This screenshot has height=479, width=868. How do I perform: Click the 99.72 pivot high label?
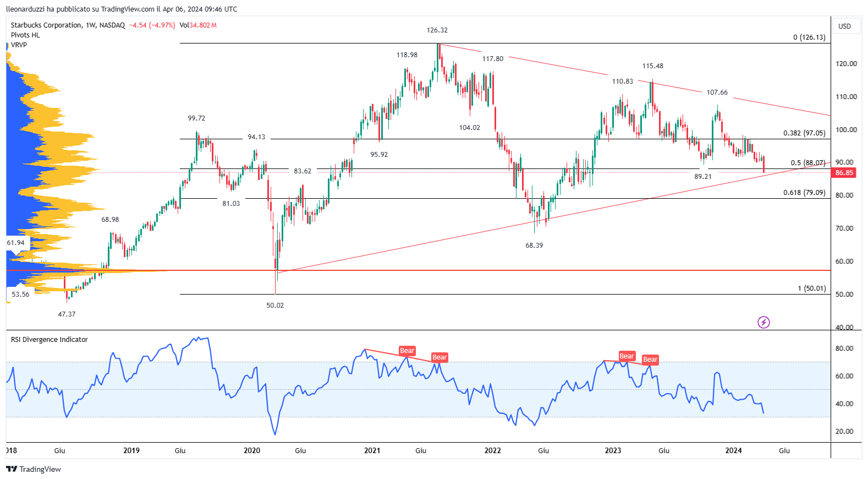(196, 118)
